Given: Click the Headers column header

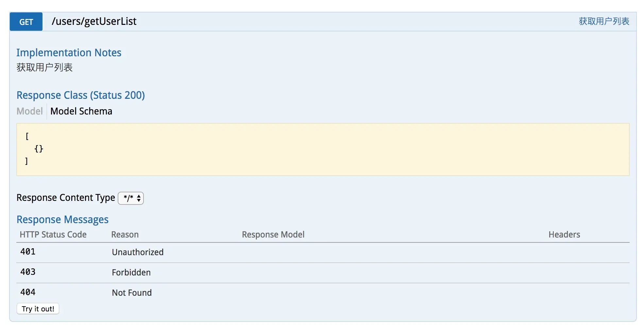Looking at the screenshot, I should click(x=564, y=235).
